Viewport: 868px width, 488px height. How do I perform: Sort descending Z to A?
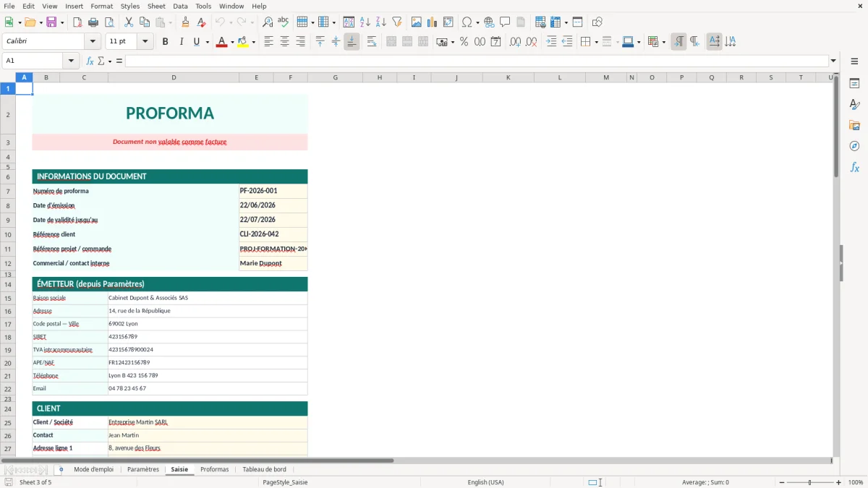pyautogui.click(x=381, y=22)
